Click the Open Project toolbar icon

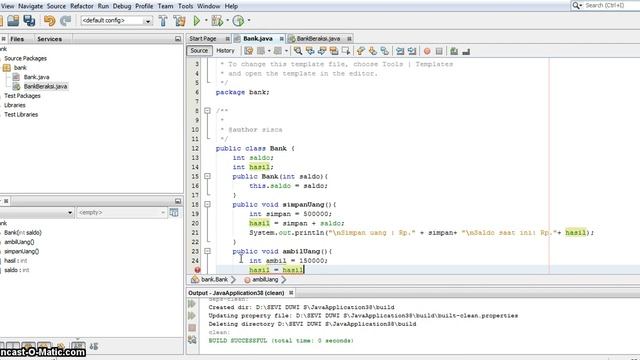pyautogui.click(x=13, y=20)
